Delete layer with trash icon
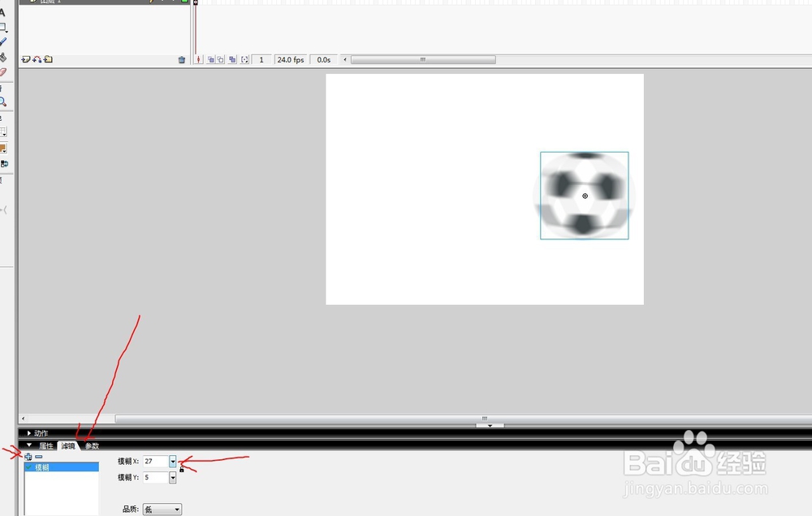This screenshot has height=516, width=812. pyautogui.click(x=182, y=60)
